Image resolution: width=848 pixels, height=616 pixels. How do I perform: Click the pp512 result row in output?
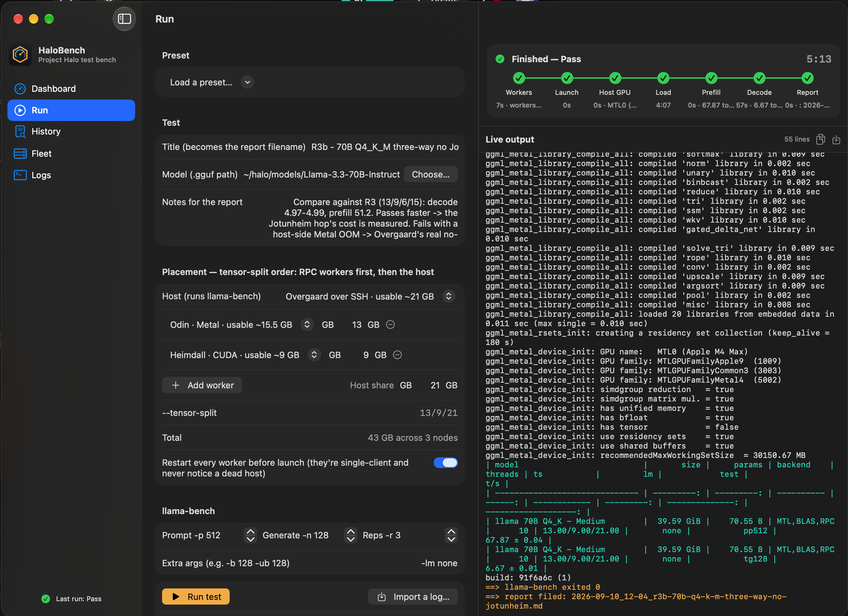[660, 531]
